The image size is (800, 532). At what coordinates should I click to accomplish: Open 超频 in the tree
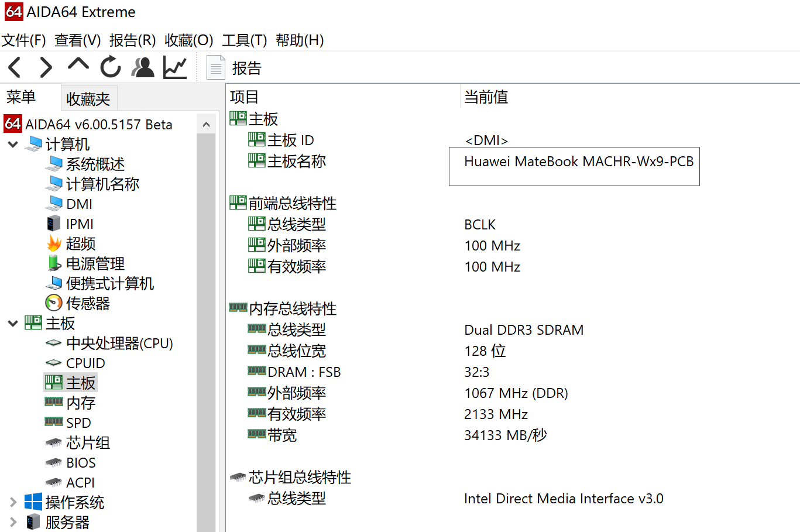(71, 243)
